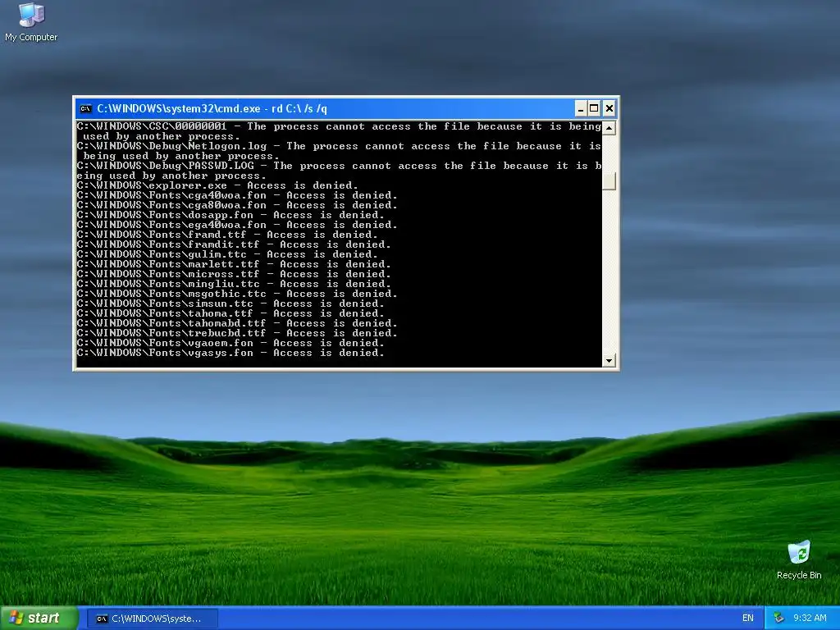Open the Recycle Bin desktop icon

click(x=799, y=559)
